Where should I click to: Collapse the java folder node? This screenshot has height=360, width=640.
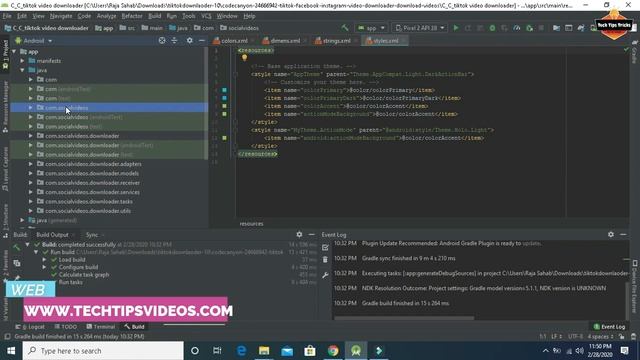coord(22,70)
